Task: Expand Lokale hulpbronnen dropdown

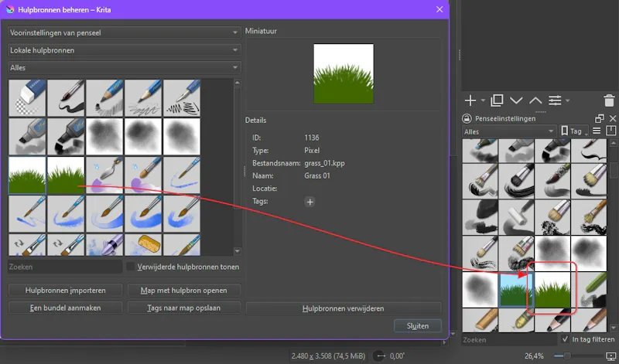Action: [124, 50]
